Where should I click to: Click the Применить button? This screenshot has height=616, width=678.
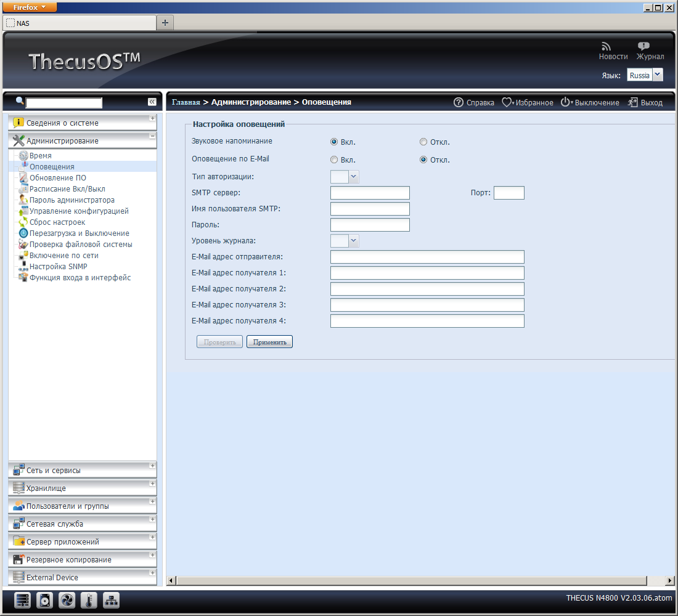269,341
